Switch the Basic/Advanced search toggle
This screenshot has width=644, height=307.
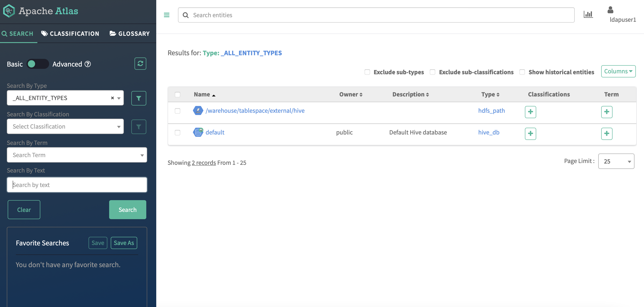[38, 64]
